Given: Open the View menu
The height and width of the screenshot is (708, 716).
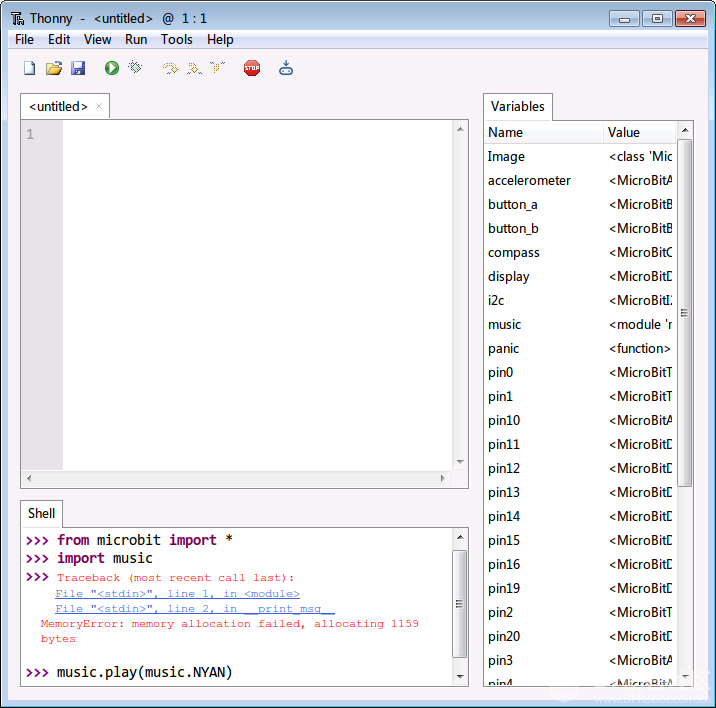Looking at the screenshot, I should coord(97,40).
